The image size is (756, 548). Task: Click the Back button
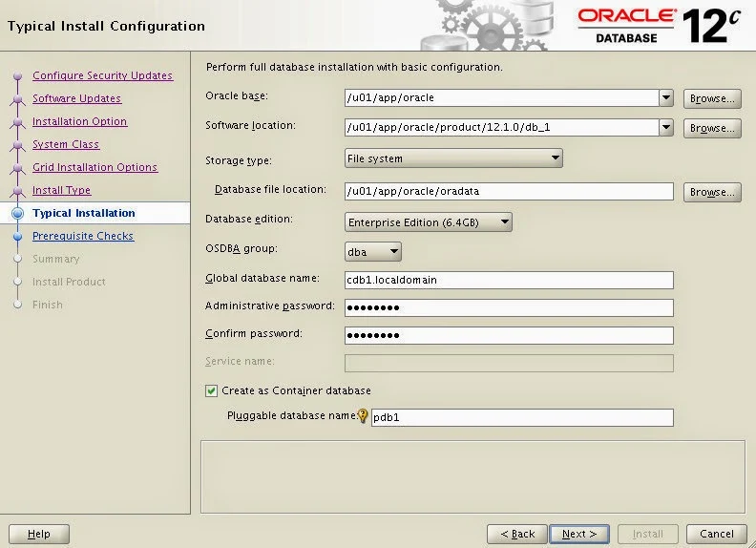[516, 534]
